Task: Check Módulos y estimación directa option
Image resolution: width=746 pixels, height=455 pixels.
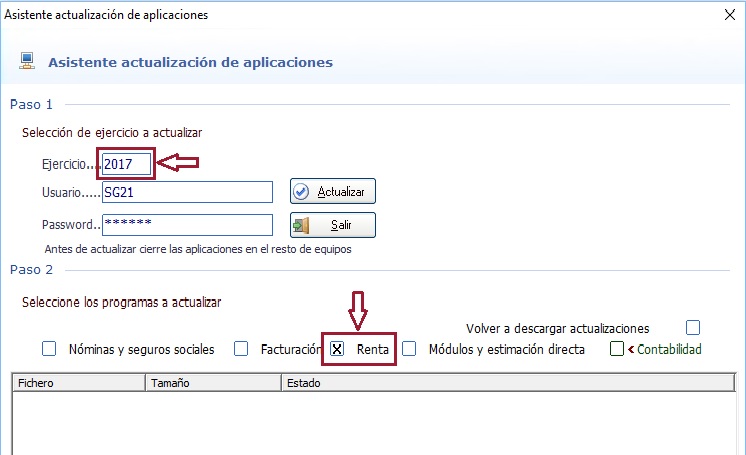Action: point(409,349)
